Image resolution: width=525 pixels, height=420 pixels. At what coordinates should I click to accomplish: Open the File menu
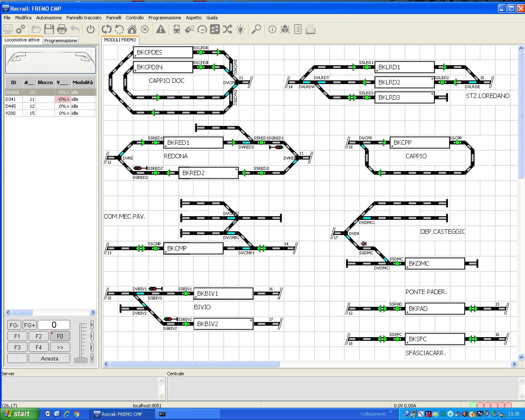click(7, 18)
